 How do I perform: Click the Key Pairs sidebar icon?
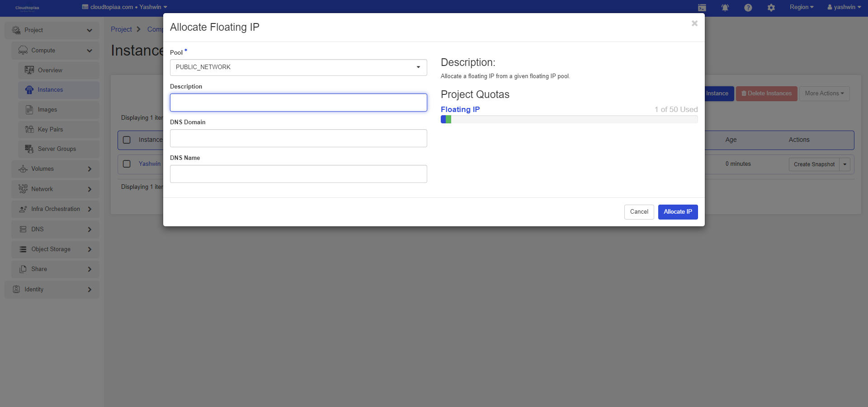tap(29, 130)
